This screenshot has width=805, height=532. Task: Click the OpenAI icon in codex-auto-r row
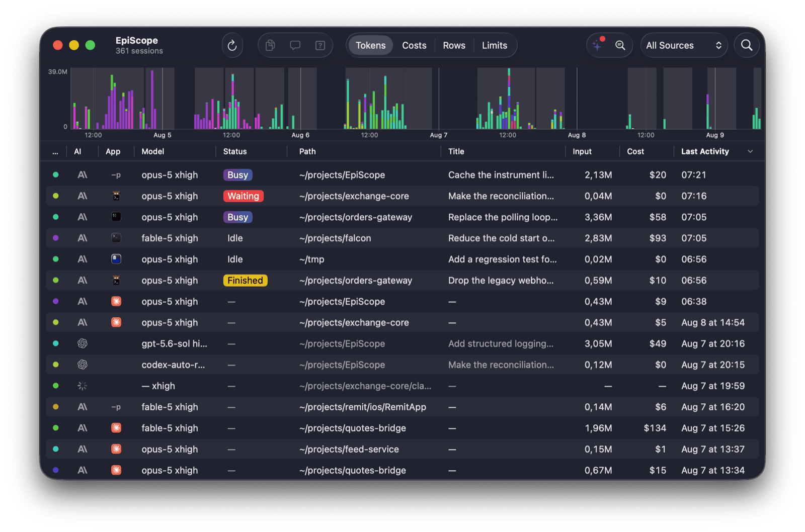click(x=83, y=365)
